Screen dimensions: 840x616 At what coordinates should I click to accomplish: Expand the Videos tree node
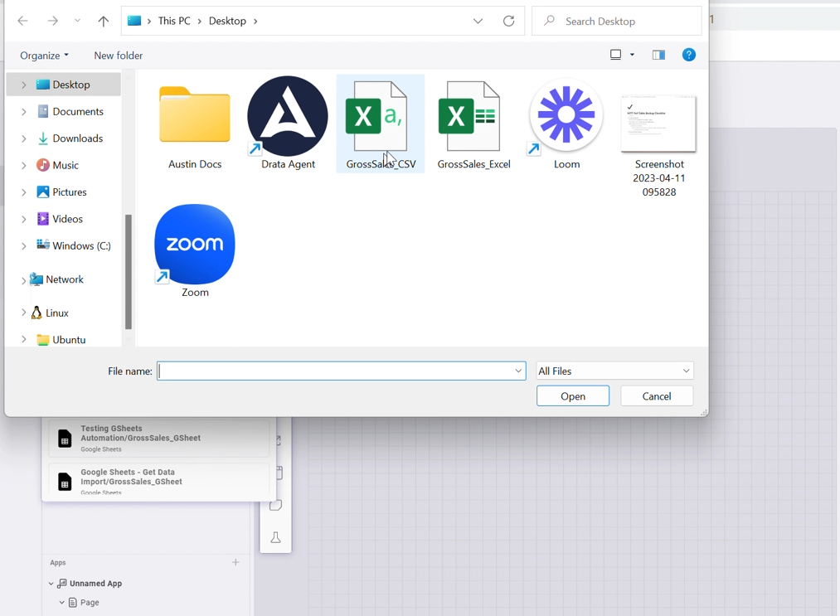tap(23, 219)
